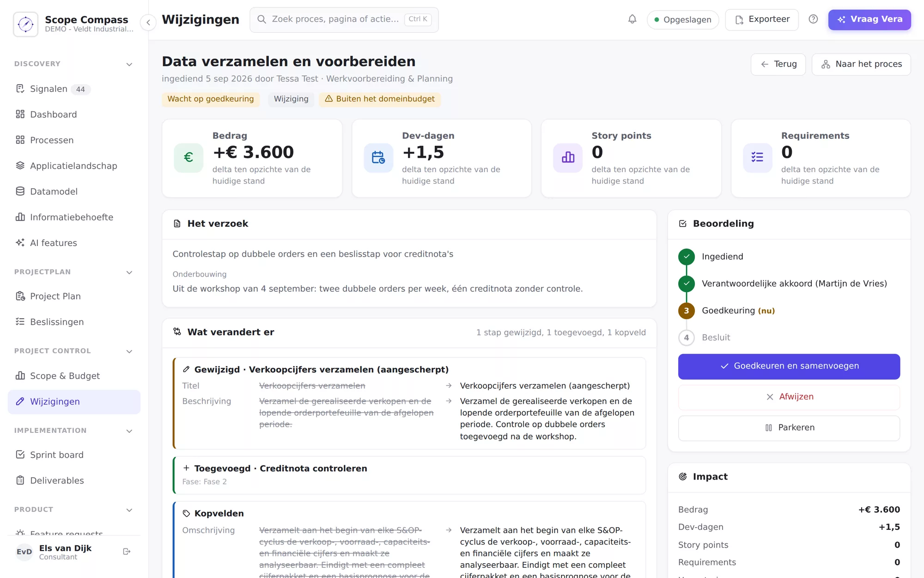Collapse the sidebar with the chevron button

(148, 22)
